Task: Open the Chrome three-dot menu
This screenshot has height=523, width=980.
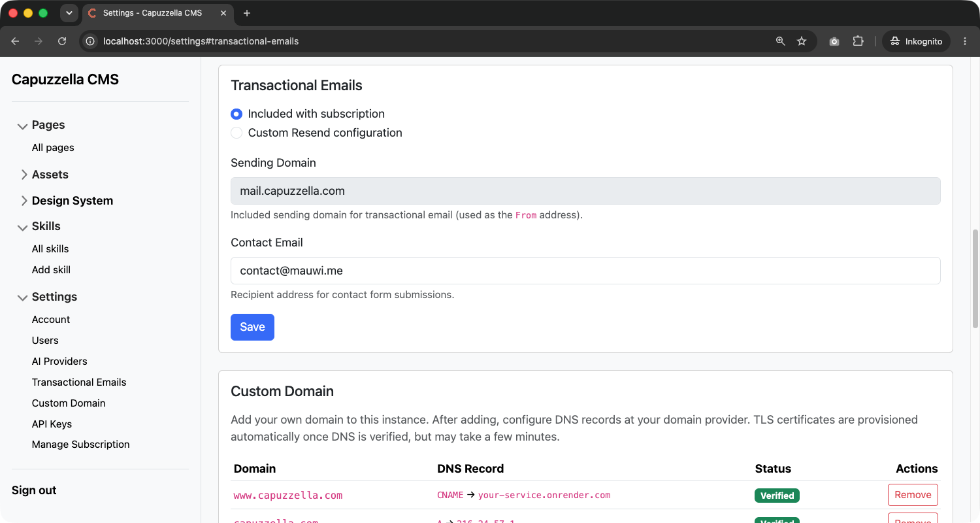Action: pyautogui.click(x=965, y=41)
